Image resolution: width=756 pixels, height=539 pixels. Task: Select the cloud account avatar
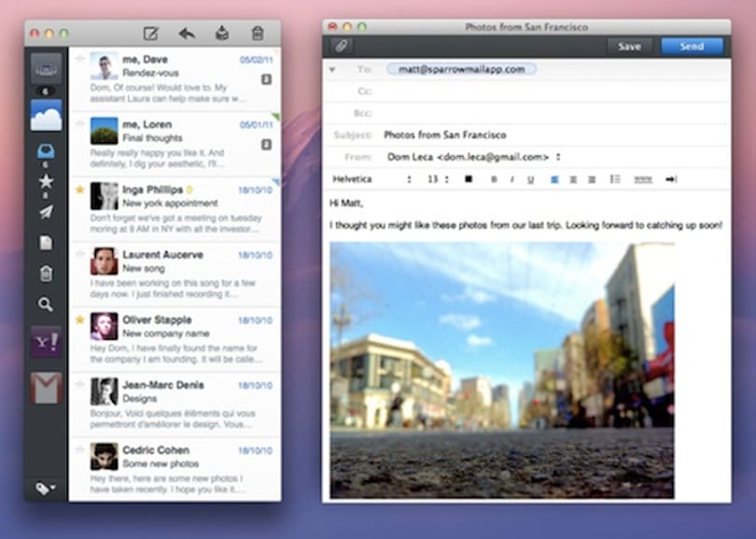(x=47, y=115)
